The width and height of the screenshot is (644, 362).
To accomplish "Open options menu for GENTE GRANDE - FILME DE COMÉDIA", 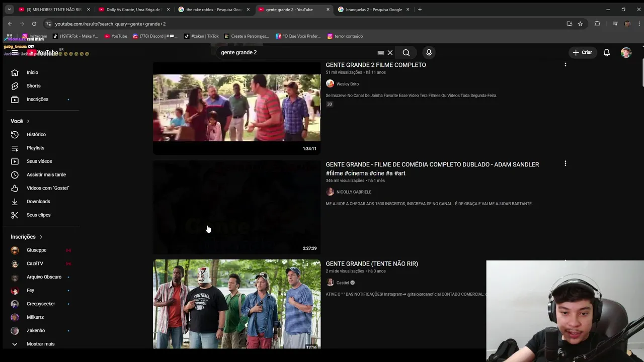I will point(566,163).
